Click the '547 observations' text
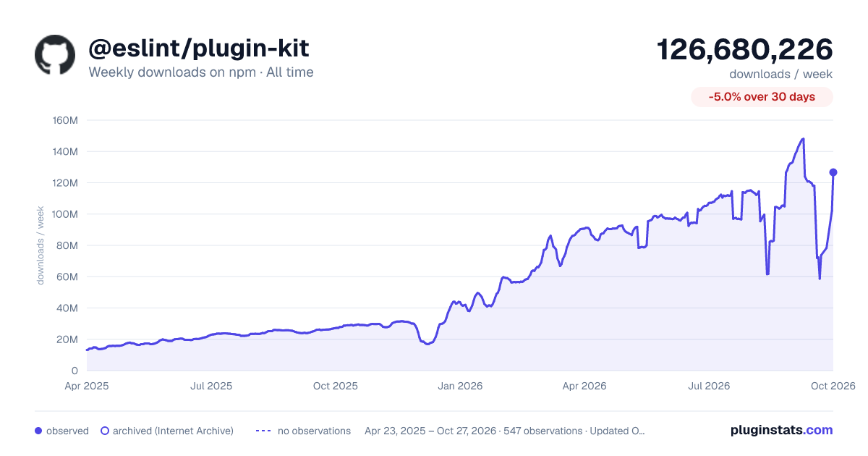Image resolution: width=868 pixels, height=456 pixels. pos(542,431)
